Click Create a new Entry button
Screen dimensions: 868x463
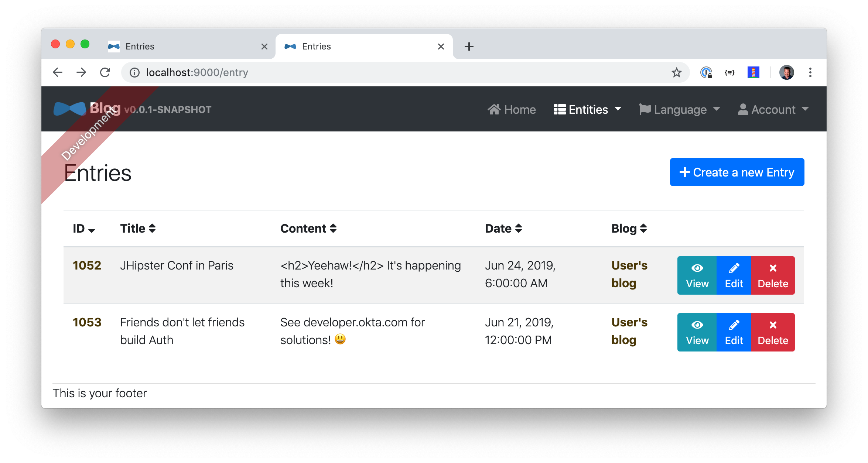click(737, 172)
